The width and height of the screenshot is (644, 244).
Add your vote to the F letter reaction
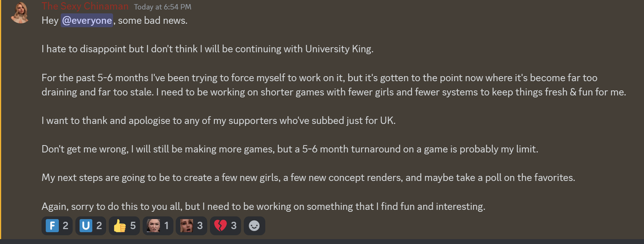57,226
